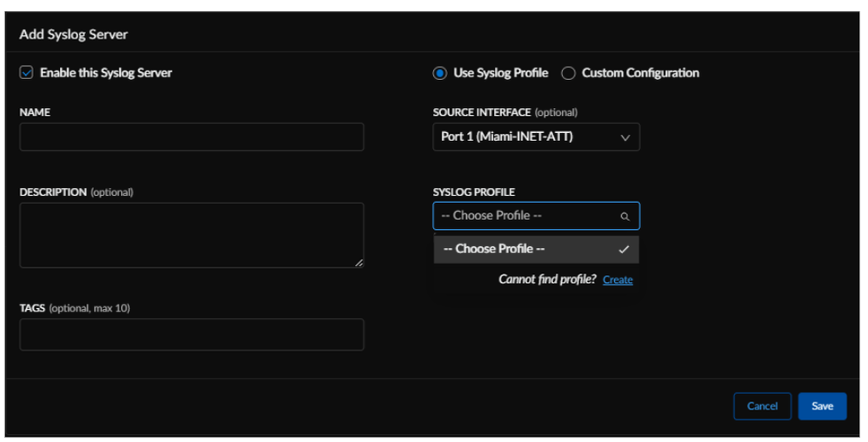868x442 pixels.
Task: Click the search magnifier icon in Syslog Profile
Action: [624, 217]
